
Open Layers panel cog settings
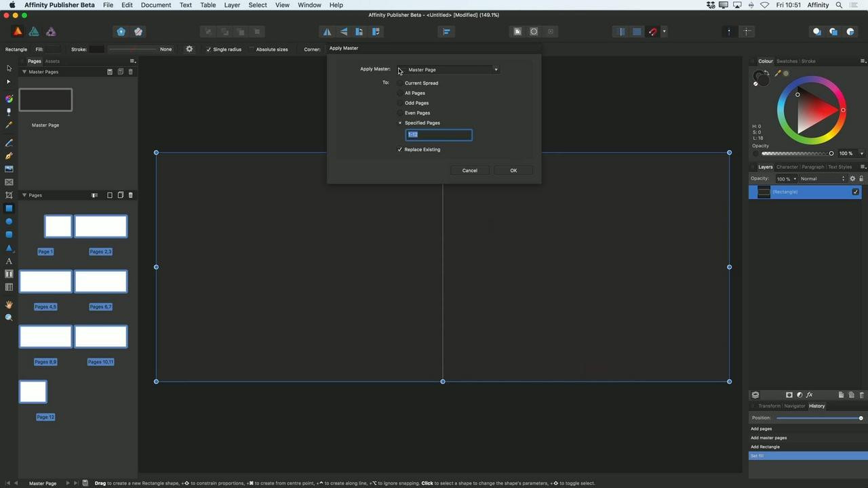[x=852, y=179]
